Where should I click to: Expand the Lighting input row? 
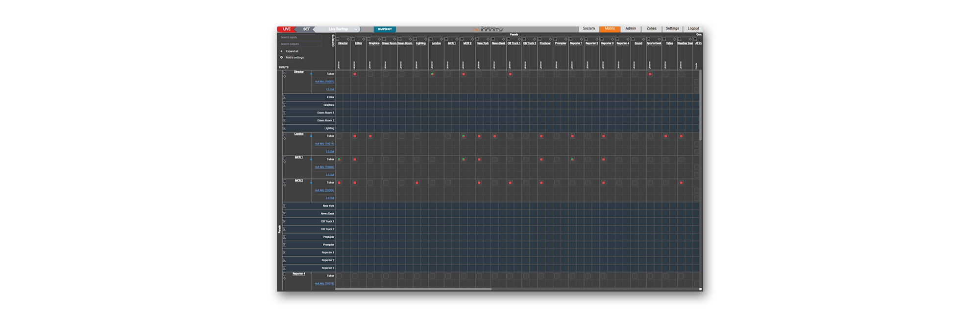click(x=285, y=128)
